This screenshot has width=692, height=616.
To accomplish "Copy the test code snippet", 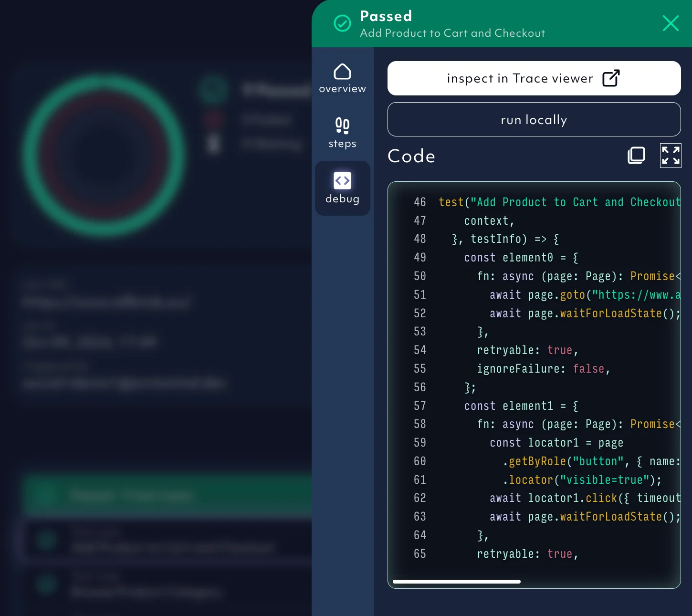I will (636, 155).
